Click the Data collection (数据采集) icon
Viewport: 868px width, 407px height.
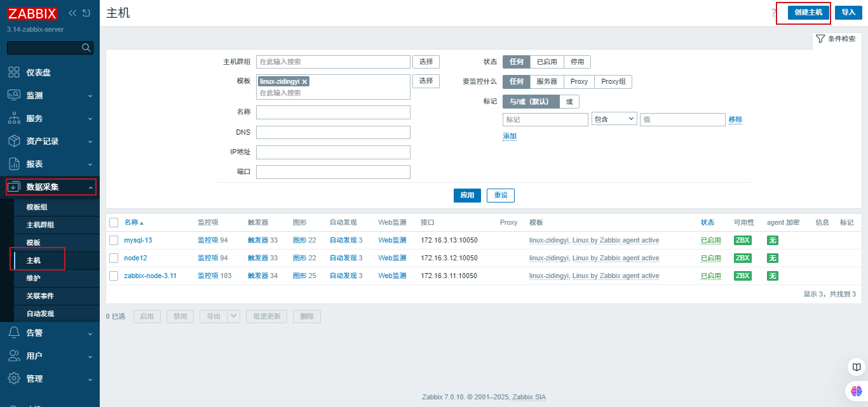(14, 187)
